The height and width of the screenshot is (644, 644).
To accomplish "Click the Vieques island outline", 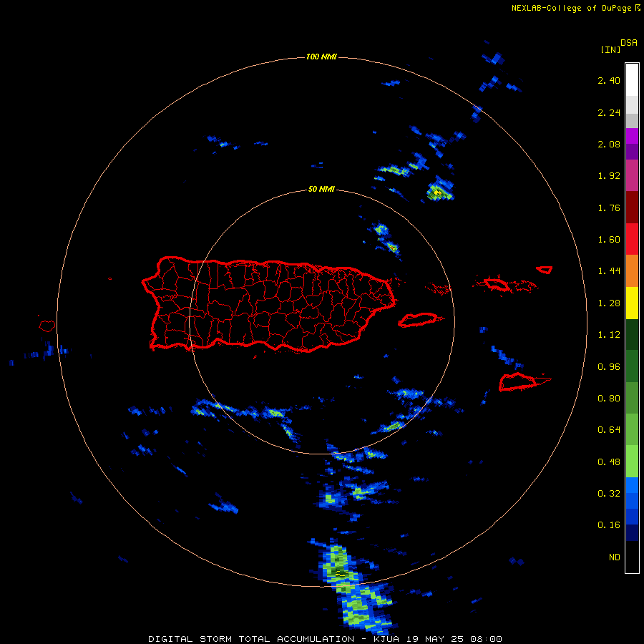I will click(x=419, y=320).
